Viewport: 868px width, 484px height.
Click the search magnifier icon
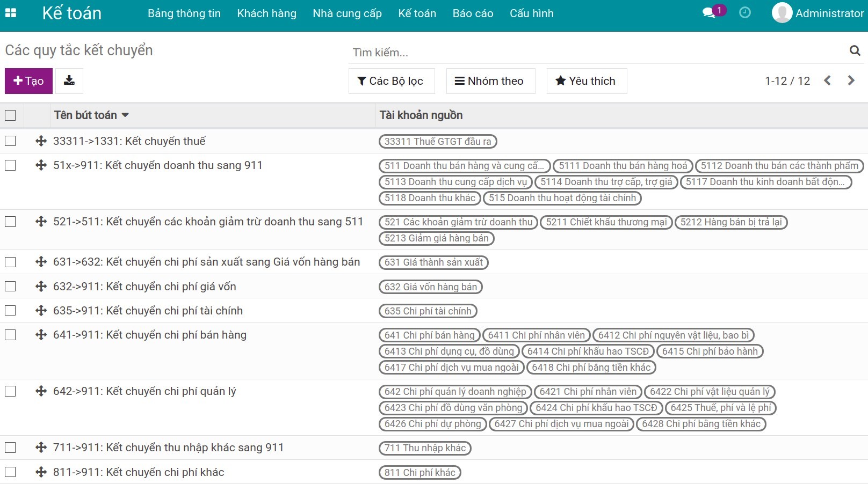(855, 51)
